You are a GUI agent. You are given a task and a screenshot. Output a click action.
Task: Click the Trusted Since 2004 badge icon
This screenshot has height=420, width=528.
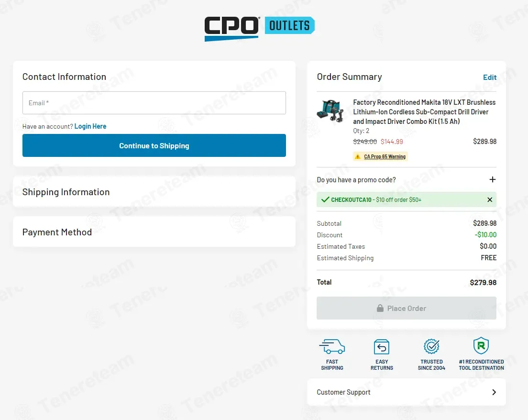(431, 346)
